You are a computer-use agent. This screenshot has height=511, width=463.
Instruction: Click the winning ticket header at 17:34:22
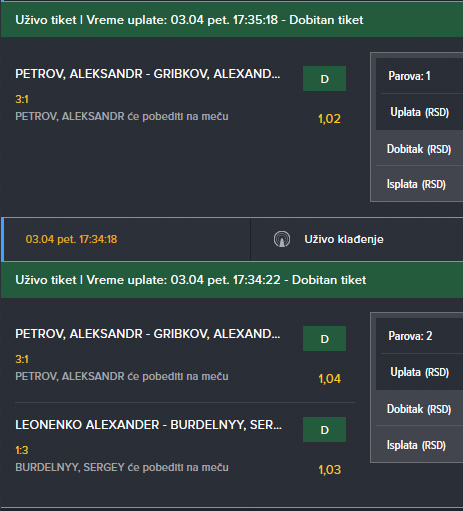point(232,280)
